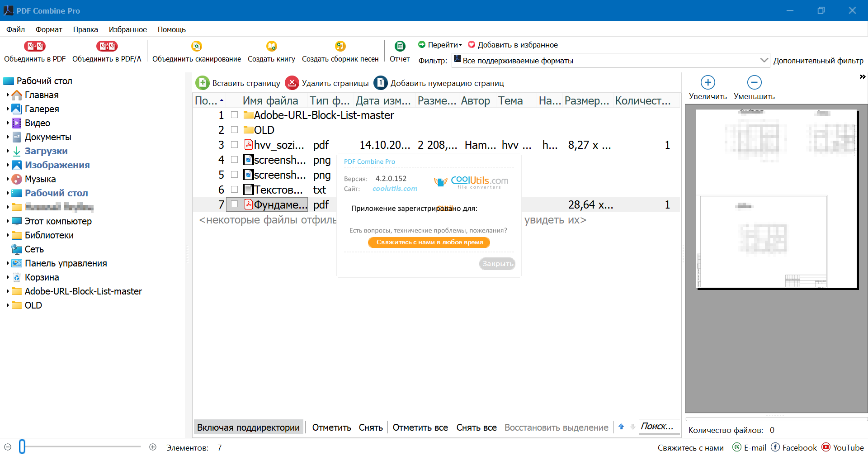Image resolution: width=868 pixels, height=456 pixels.
Task: Open the Правка menu
Action: (85, 29)
